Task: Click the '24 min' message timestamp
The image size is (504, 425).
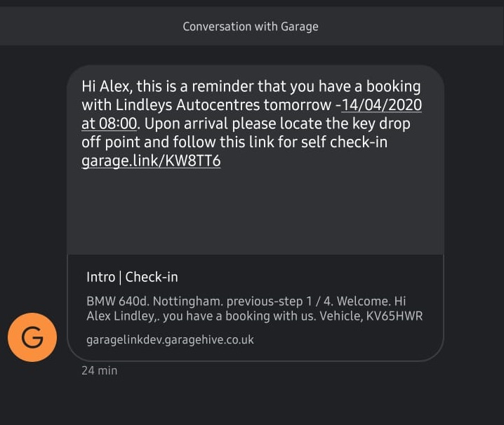Action: pos(99,370)
